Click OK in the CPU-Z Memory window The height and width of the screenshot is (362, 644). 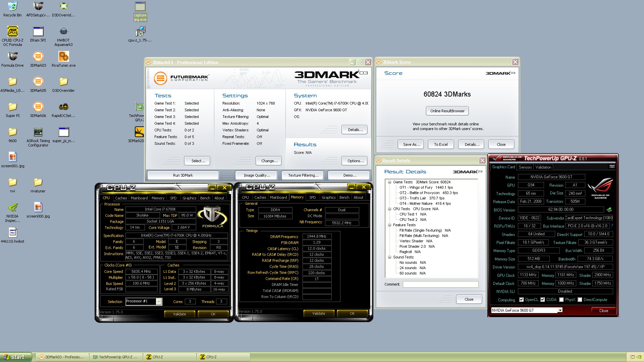(x=352, y=313)
